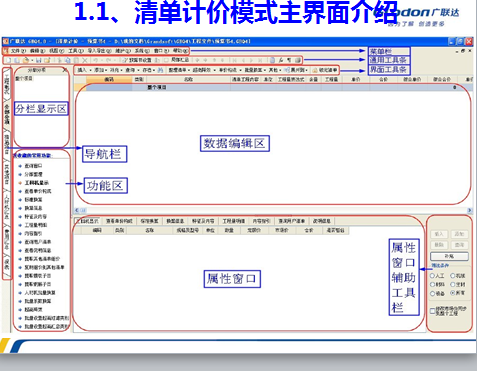Image resolution: width=477 pixels, height=371 pixels.
Task: Click the 编码 column header in data grid
Action: point(109,79)
